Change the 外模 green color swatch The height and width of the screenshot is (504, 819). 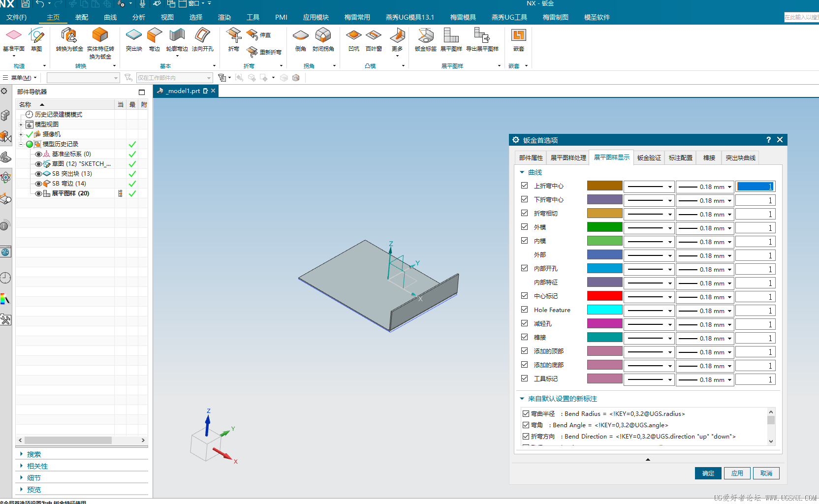pos(604,227)
